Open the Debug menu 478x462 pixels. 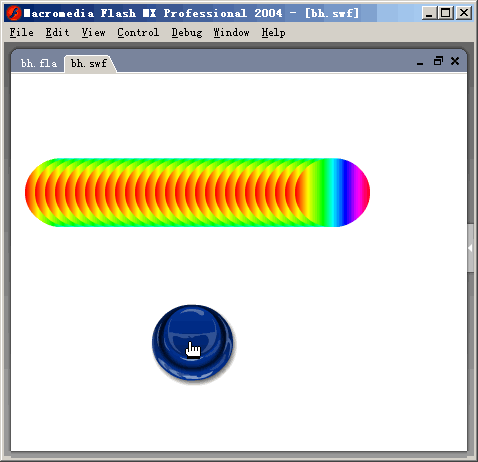tap(187, 33)
